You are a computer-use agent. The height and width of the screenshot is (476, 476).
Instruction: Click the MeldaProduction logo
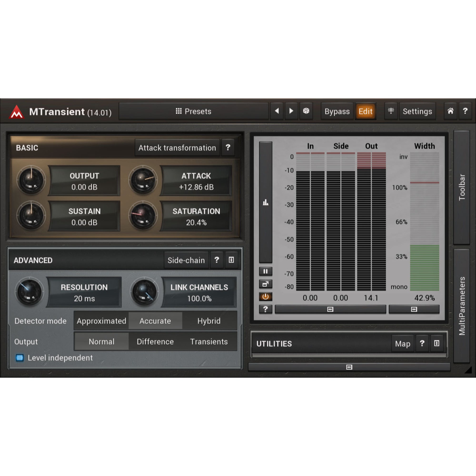16,112
